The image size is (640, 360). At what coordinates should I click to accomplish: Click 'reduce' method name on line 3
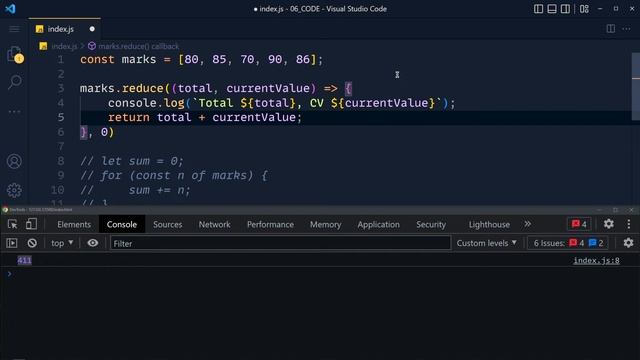(142, 89)
